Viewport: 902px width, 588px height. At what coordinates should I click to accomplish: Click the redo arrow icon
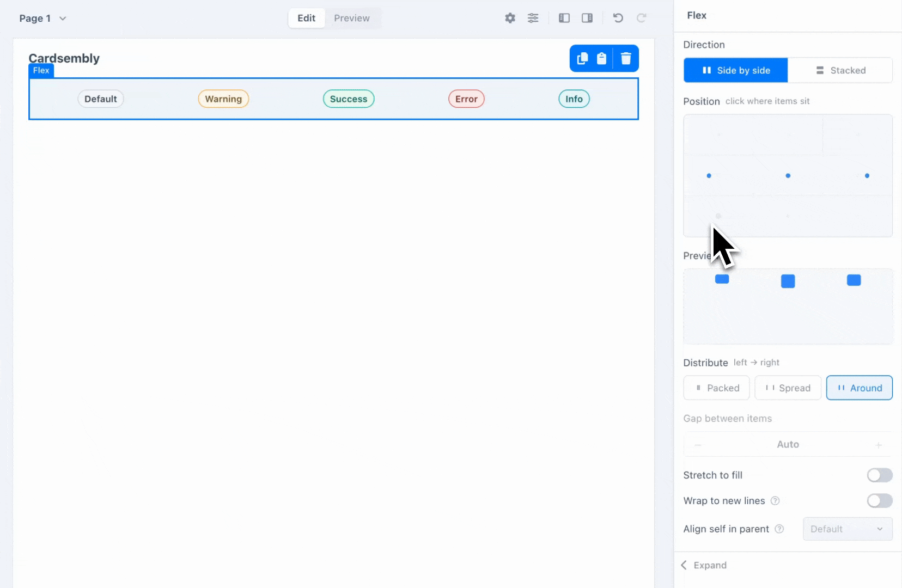(x=642, y=18)
